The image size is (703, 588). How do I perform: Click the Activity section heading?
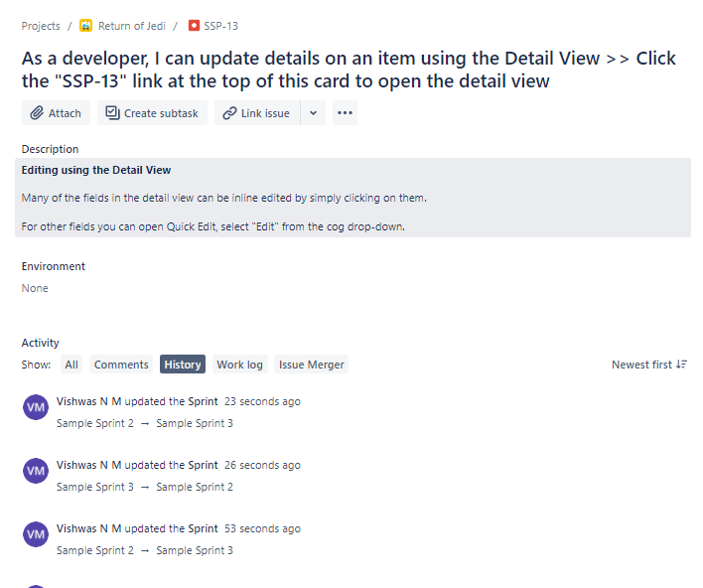(x=41, y=343)
